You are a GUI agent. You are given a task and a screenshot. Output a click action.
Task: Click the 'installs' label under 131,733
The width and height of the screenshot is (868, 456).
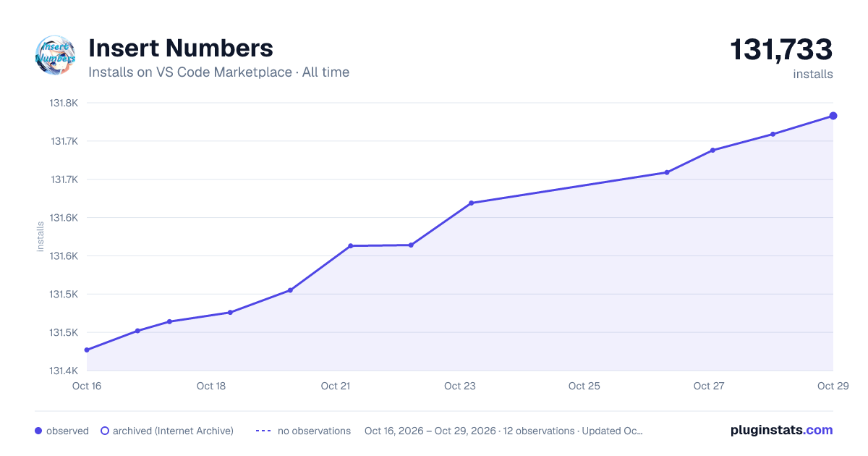pyautogui.click(x=813, y=74)
